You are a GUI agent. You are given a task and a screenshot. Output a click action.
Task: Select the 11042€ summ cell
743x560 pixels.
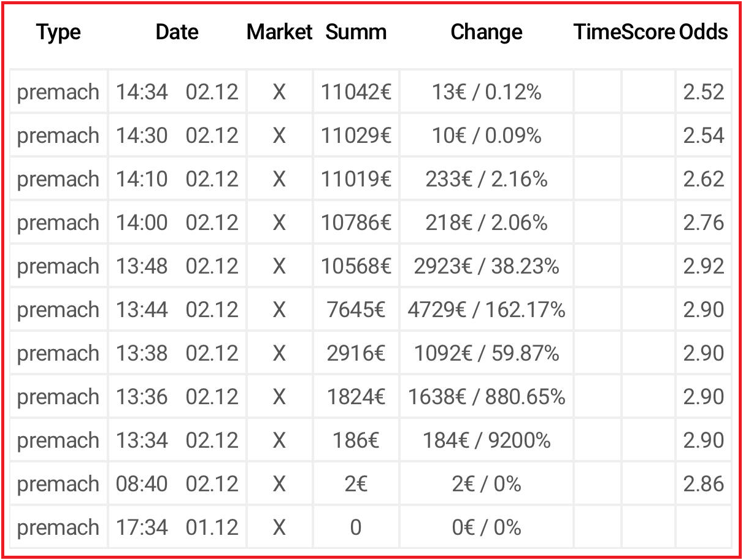click(x=356, y=92)
